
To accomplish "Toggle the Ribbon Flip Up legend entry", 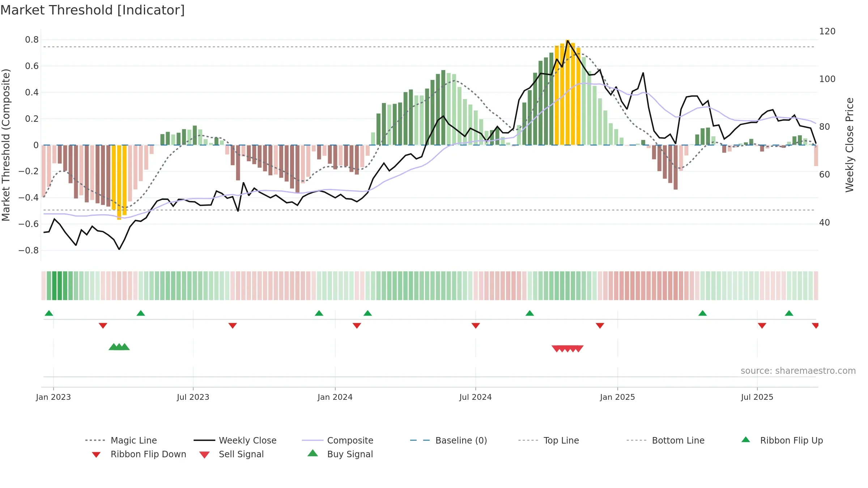I will 782,440.
